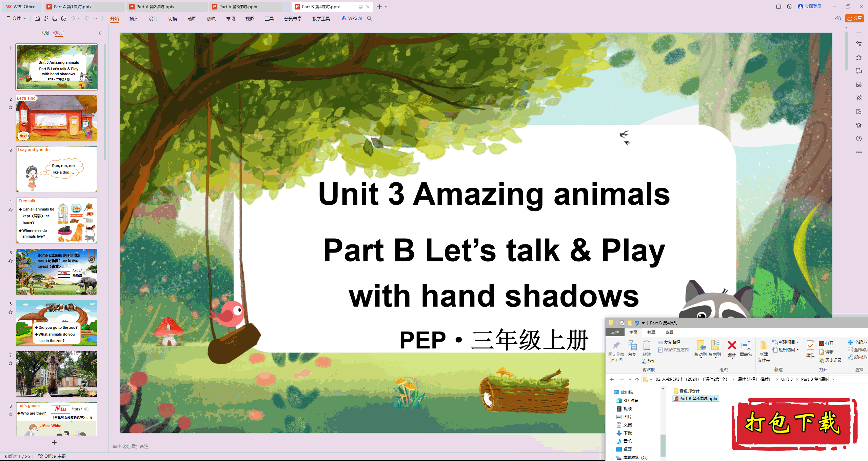Click the Explorer navigation pane scrollbar
The width and height of the screenshot is (868, 461).
tap(663, 446)
